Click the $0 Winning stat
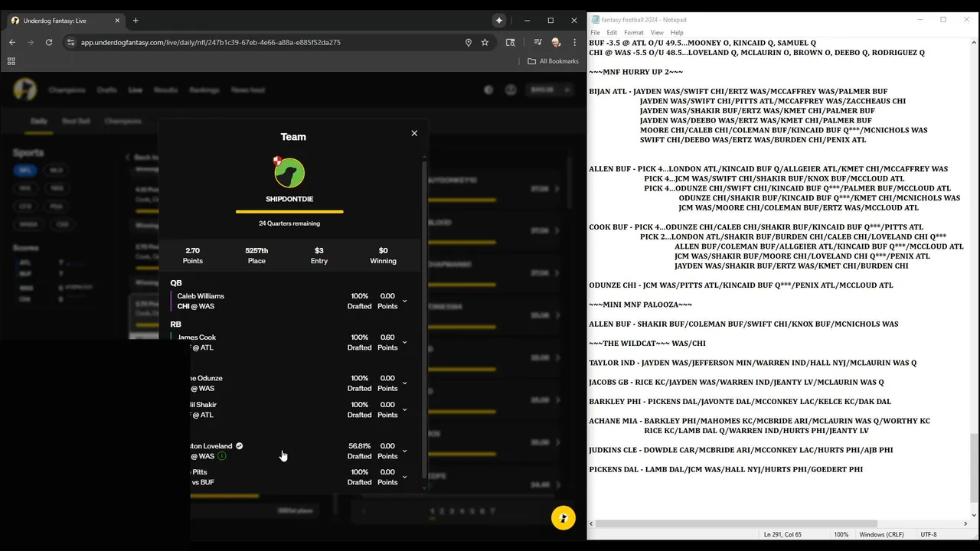980x551 pixels. tap(383, 256)
